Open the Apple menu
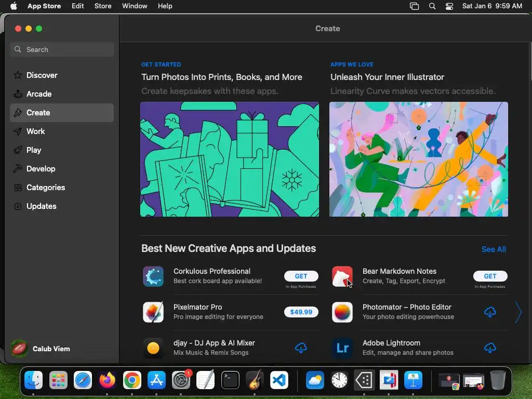The width and height of the screenshot is (532, 399). [x=14, y=6]
